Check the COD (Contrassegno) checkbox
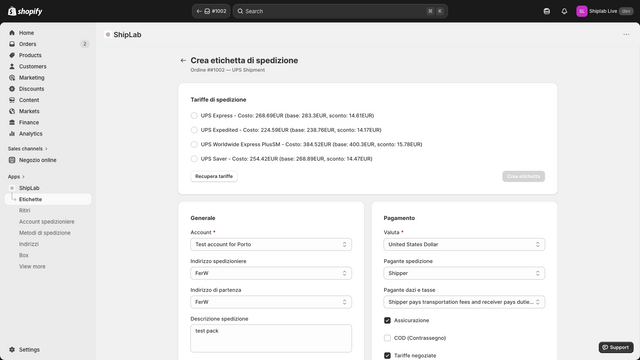The width and height of the screenshot is (640, 360). (387, 338)
